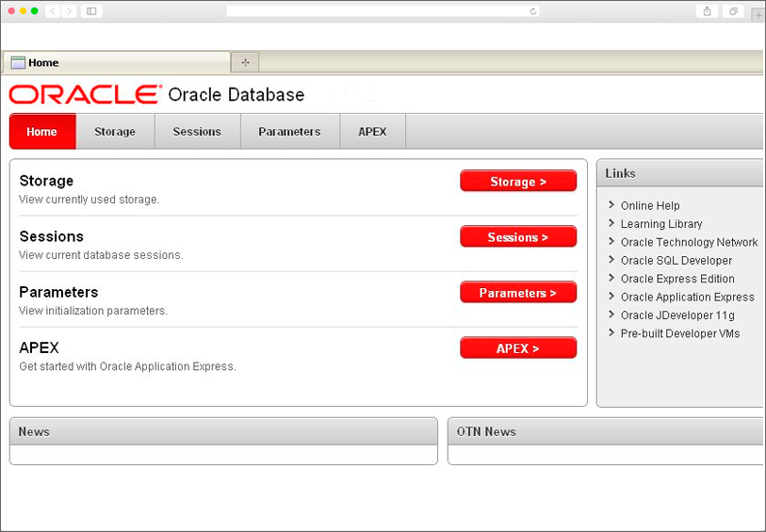Screen dimensions: 766x532
Task: Click the Parameters section heading
Action: (x=58, y=292)
